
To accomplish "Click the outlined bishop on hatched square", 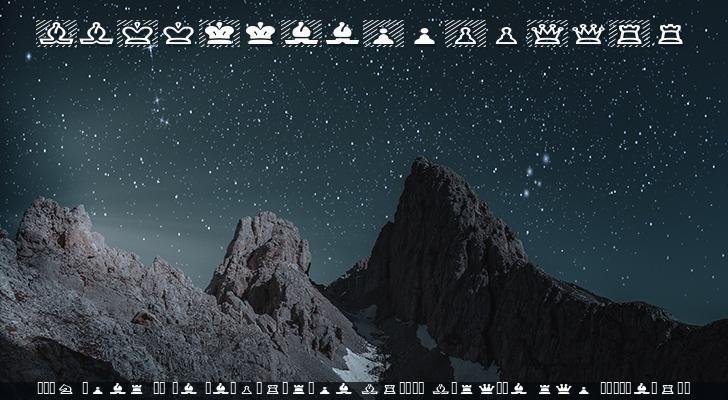I will click(x=55, y=34).
